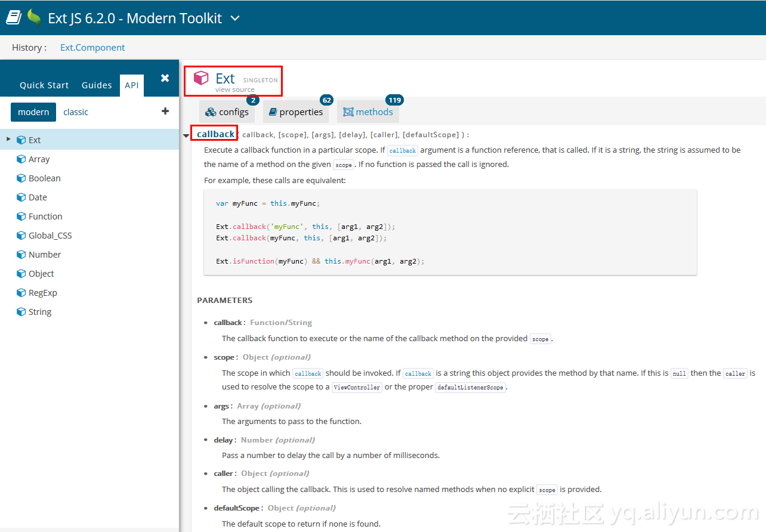Click the pink Ext class cube icon

pyautogui.click(x=201, y=78)
